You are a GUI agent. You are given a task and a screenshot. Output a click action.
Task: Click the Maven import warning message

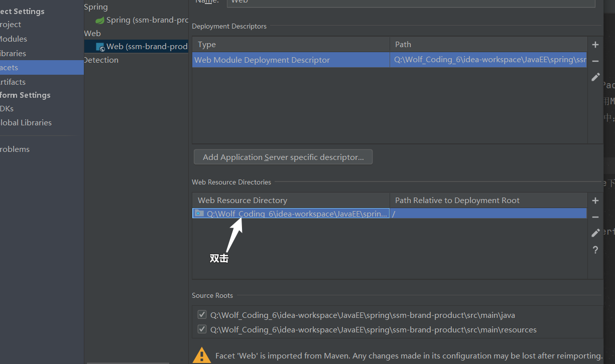[409, 355]
